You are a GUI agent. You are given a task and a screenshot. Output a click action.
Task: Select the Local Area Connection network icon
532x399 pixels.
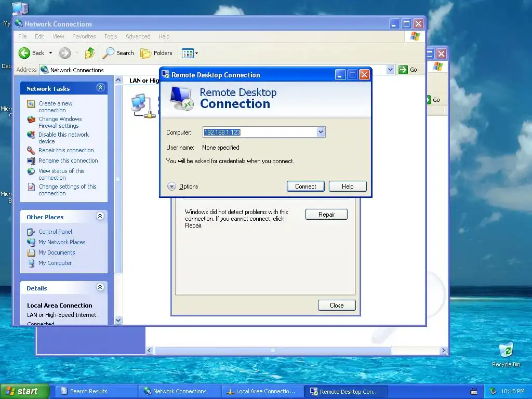pyautogui.click(x=143, y=105)
